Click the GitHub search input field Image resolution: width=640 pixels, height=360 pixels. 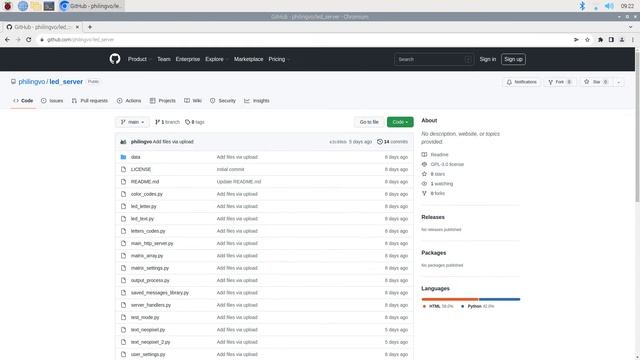click(433, 59)
